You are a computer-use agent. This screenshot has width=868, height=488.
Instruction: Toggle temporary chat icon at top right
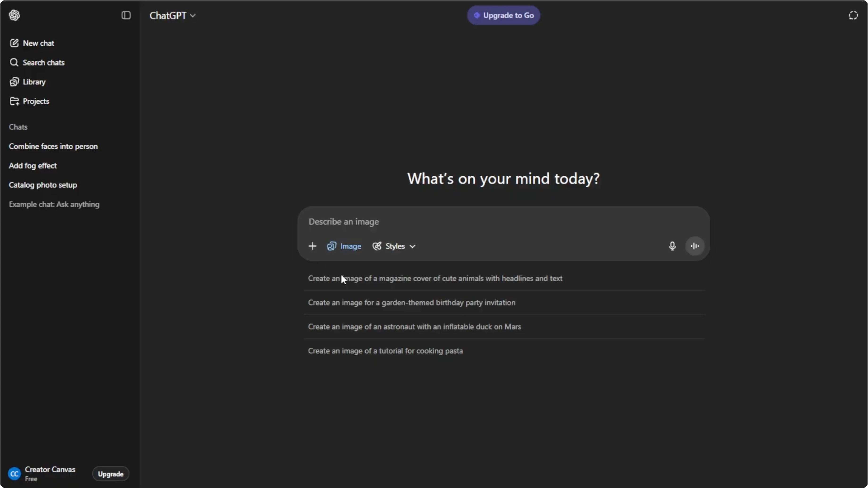853,16
